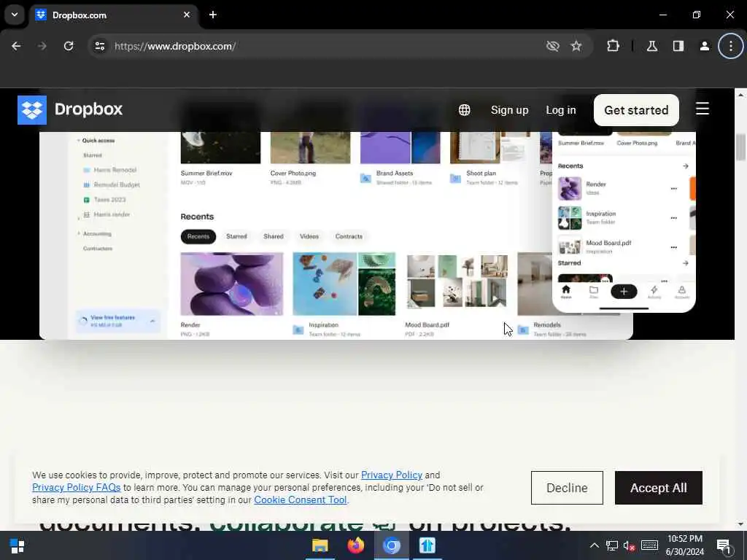The height and width of the screenshot is (560, 747).
Task: Select the Shared filter pill
Action: point(274,237)
